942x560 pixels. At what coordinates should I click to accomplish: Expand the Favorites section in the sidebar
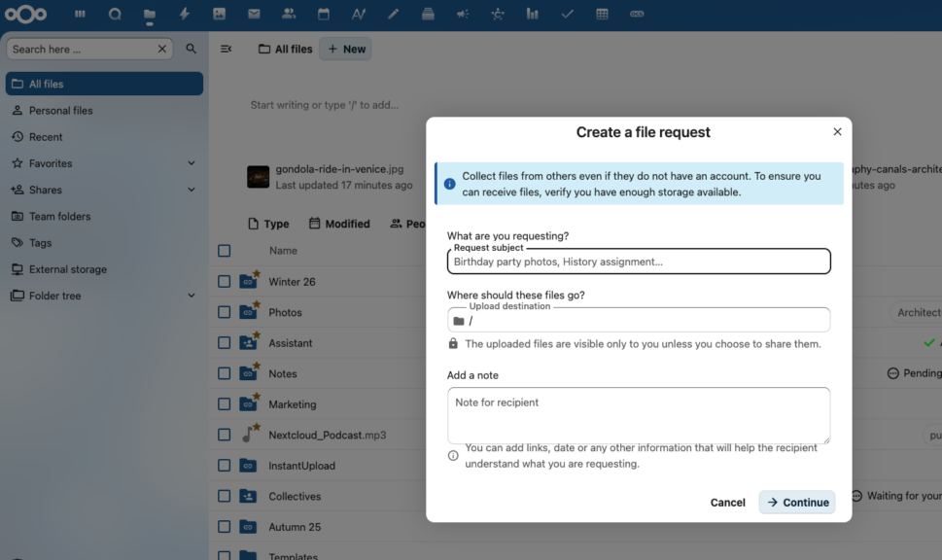(191, 162)
